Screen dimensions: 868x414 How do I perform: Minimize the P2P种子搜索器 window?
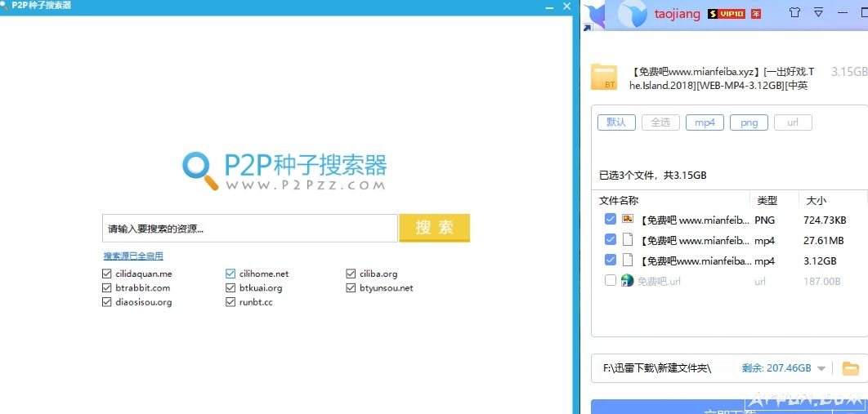(x=549, y=7)
